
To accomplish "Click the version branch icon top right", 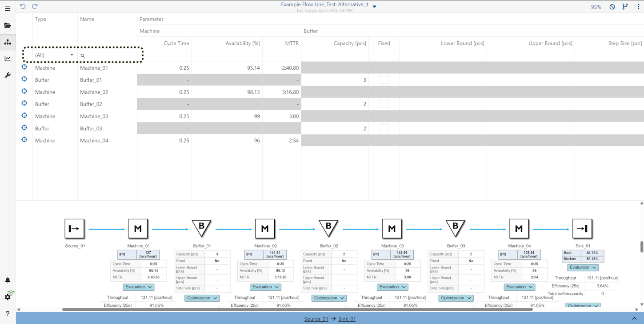I will point(624,6).
